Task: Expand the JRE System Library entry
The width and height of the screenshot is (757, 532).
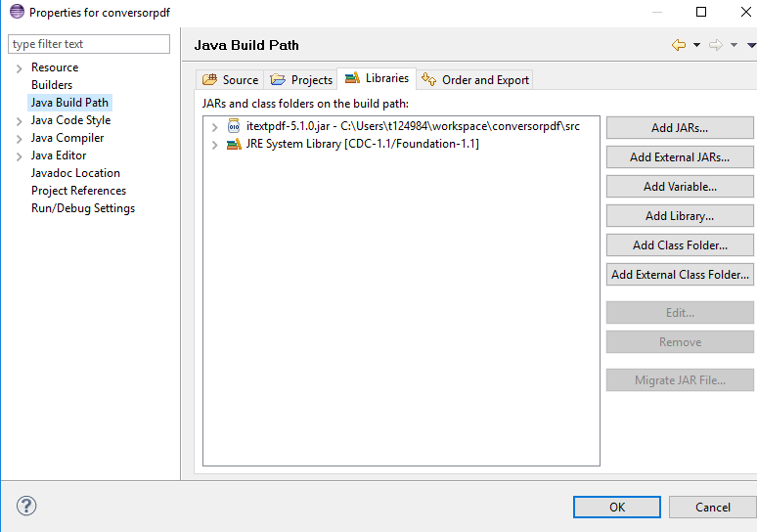Action: 215,145
